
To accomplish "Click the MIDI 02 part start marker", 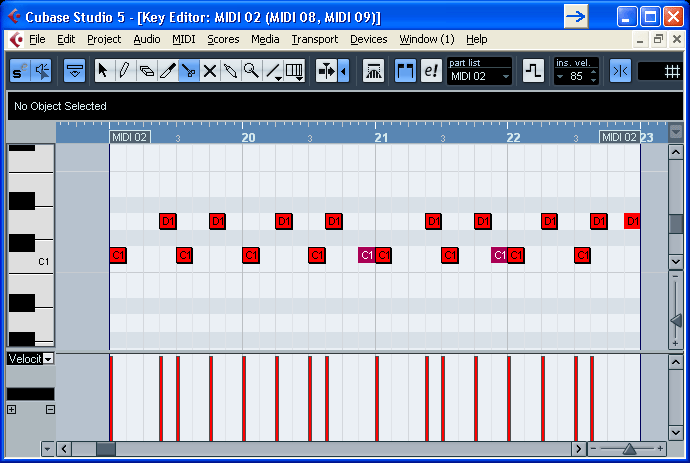I will pos(129,137).
